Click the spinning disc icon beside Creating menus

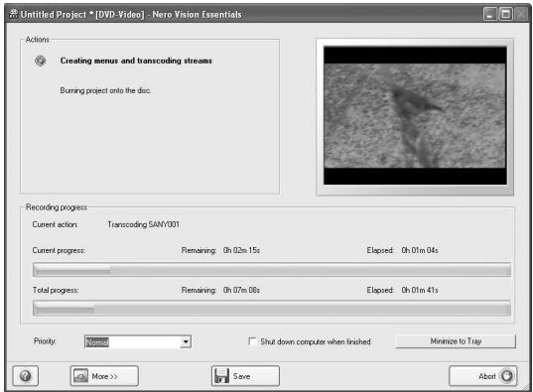click(40, 61)
